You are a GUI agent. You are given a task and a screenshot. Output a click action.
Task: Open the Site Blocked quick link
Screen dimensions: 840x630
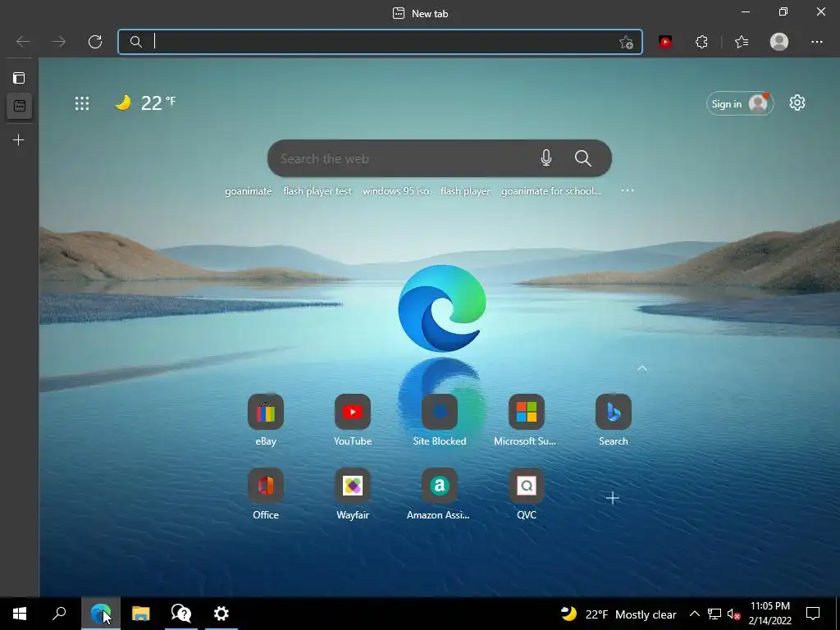[440, 420]
